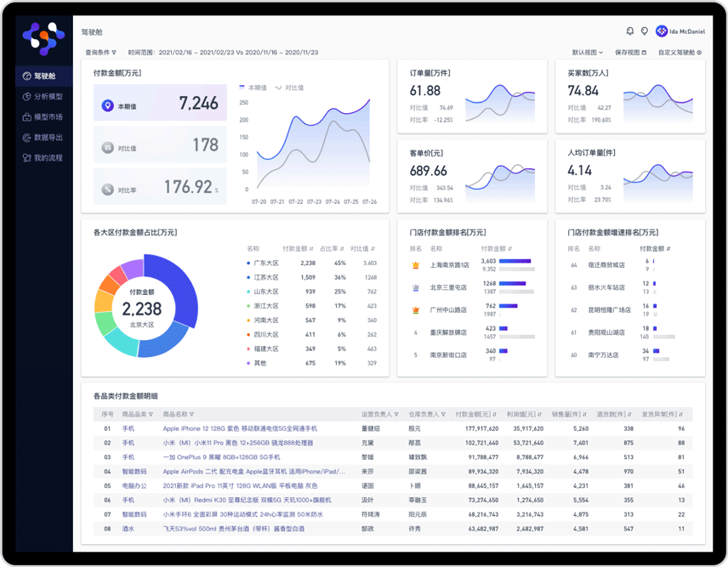Click 自定义驾驶舱 button
The image size is (728, 567).
[x=680, y=53]
